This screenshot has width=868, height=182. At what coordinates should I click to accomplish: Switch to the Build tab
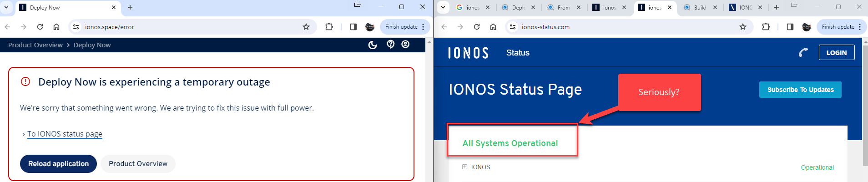click(699, 7)
